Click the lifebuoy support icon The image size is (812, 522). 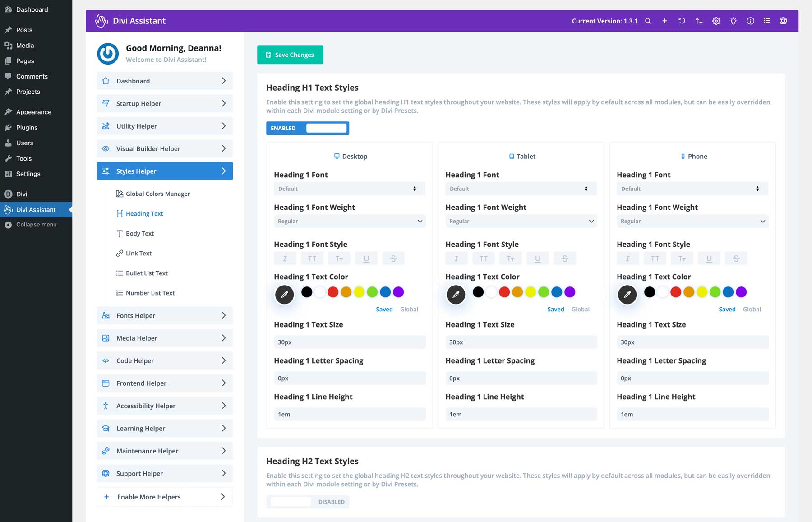(784, 21)
